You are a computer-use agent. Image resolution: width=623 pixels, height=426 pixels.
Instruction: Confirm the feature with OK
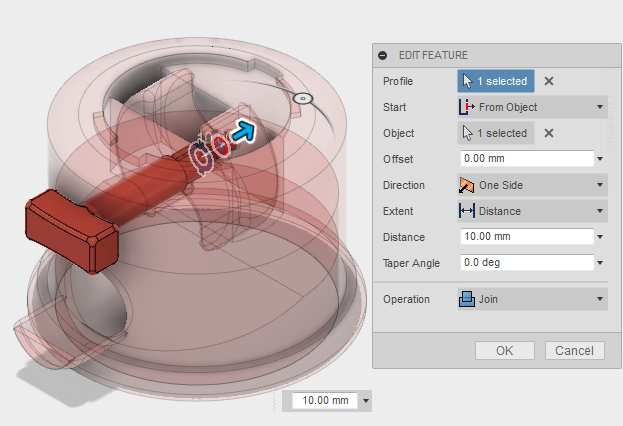coord(505,350)
